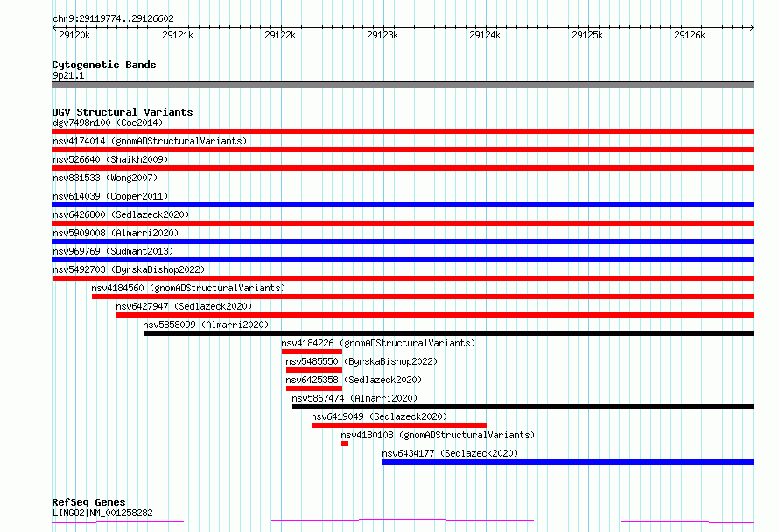
Task: Click the nsv4184560 gnomAD variant label
Action: click(188, 288)
